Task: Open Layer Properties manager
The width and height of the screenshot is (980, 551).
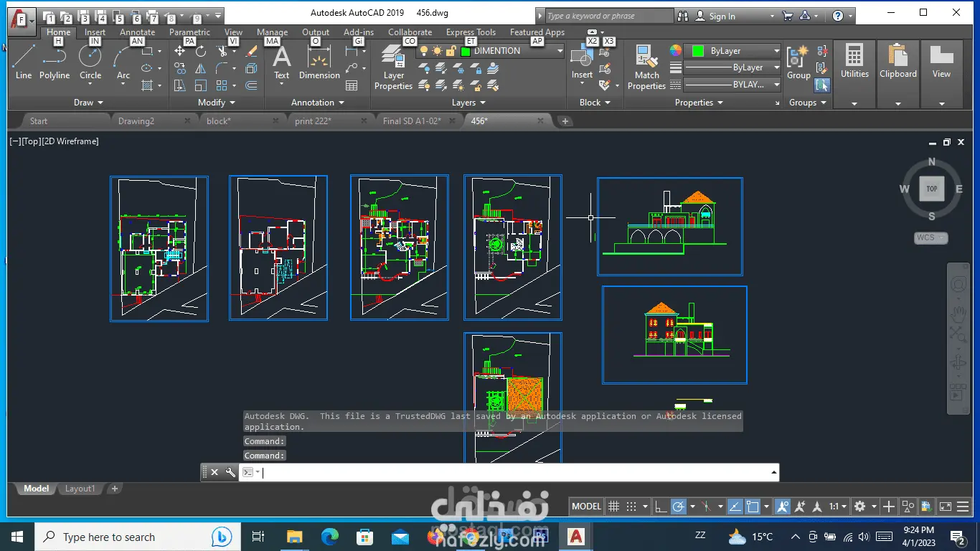Action: 393,67
